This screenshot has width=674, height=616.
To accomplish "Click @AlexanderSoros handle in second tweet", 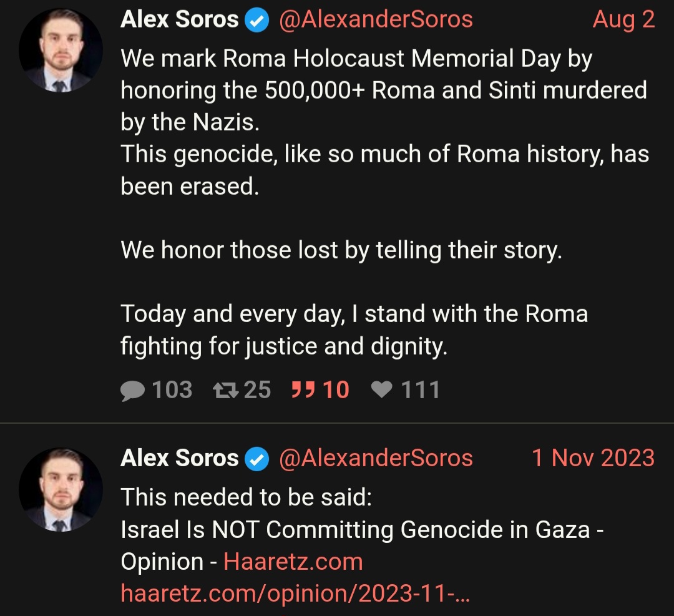I will [376, 458].
